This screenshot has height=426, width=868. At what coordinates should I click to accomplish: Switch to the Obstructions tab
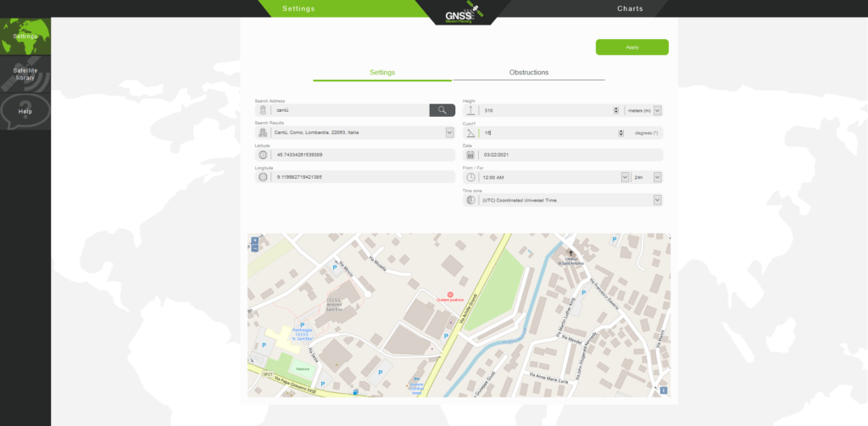(528, 73)
